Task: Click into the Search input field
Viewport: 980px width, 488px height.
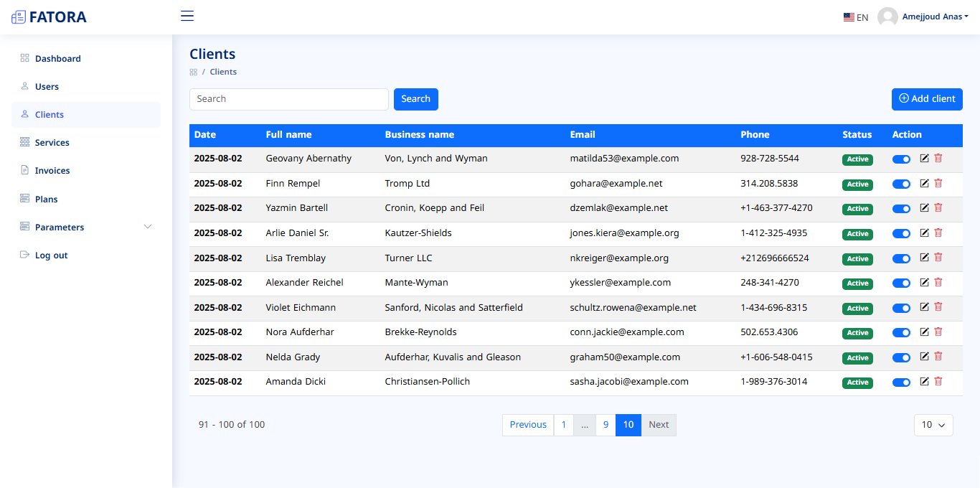Action: point(288,99)
